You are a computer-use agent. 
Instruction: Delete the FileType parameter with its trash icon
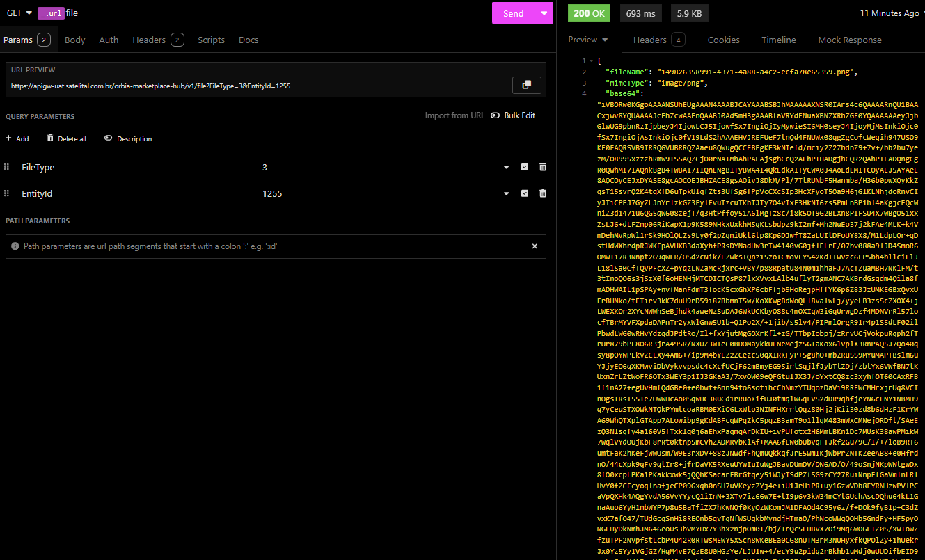click(543, 167)
